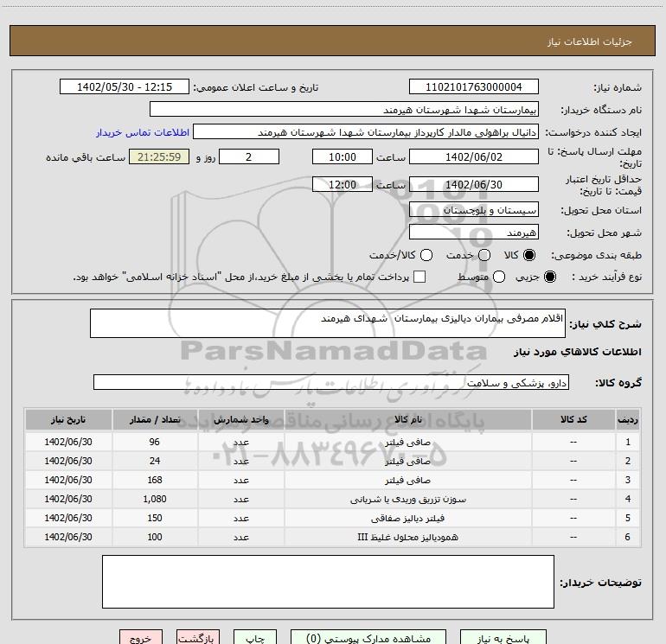Click the ردیف column header
This screenshot has height=644, width=666.
click(x=628, y=420)
